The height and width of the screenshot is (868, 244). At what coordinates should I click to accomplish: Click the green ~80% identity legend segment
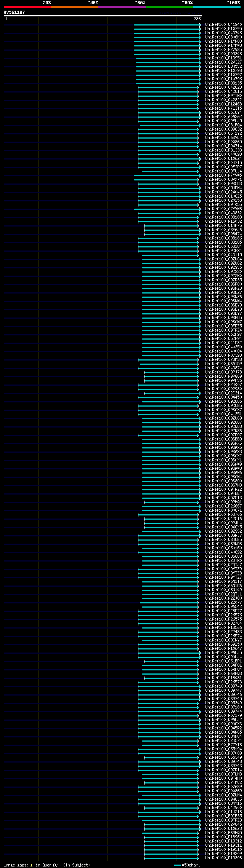(169, 7)
